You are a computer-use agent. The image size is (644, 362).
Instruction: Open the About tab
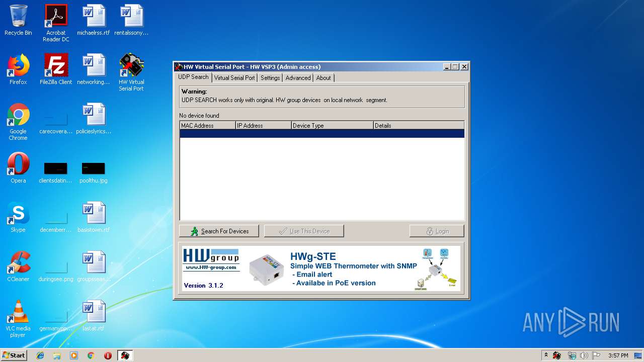click(x=324, y=78)
